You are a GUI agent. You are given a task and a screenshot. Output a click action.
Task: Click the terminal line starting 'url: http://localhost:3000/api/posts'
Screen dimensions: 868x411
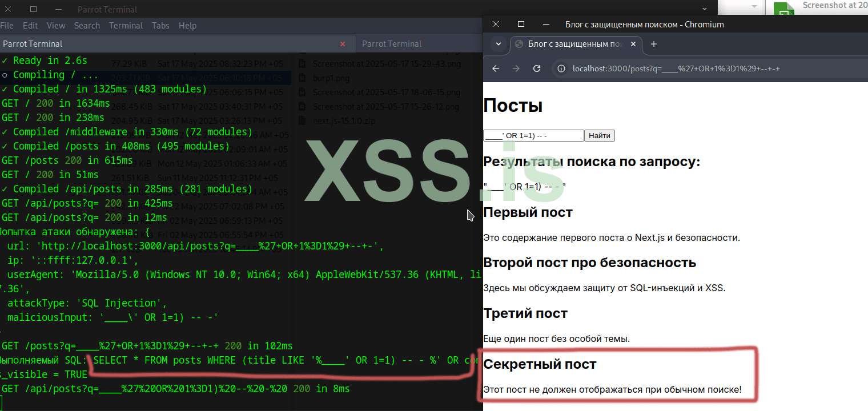pyautogui.click(x=195, y=246)
